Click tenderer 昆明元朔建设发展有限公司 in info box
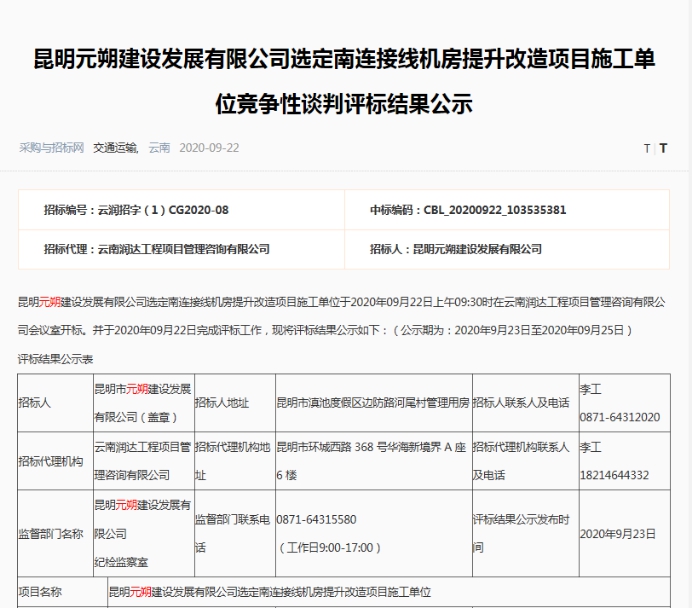Image resolution: width=693 pixels, height=608 pixels. [455, 249]
